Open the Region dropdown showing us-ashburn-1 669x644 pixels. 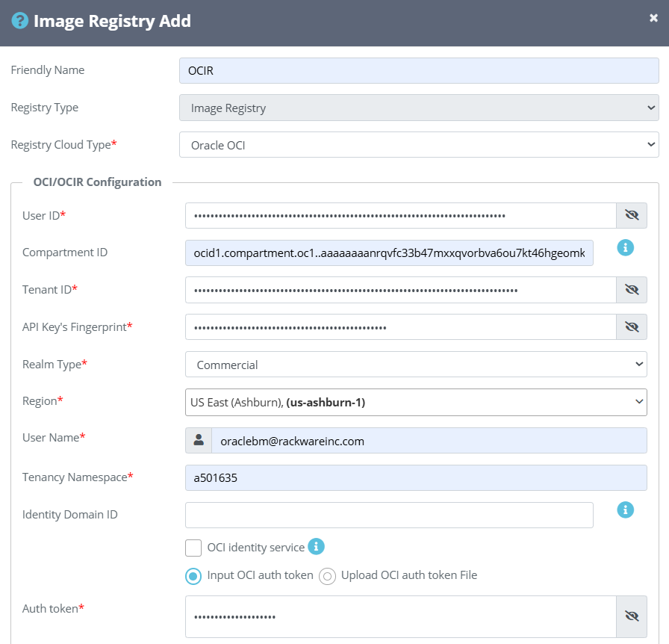pos(416,402)
